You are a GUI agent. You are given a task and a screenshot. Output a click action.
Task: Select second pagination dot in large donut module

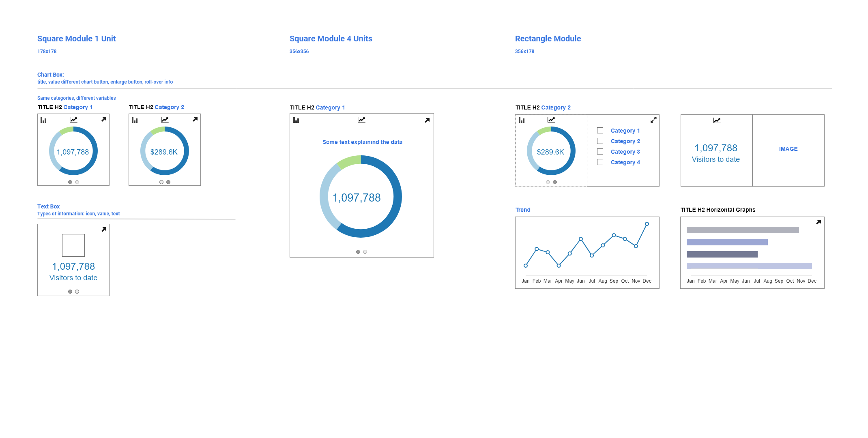click(x=365, y=252)
